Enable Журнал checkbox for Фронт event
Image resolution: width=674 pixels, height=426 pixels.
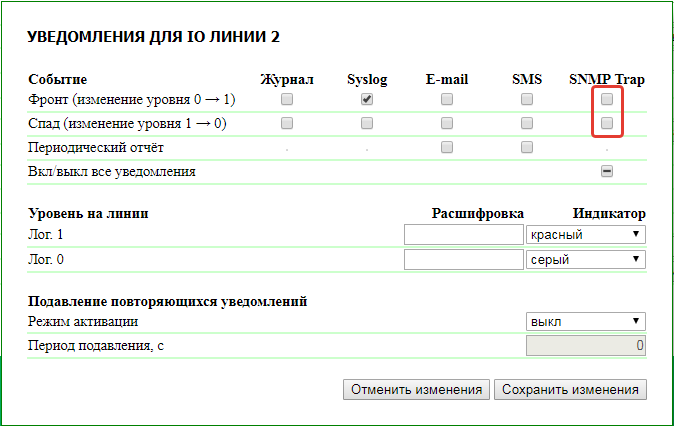coord(287,99)
